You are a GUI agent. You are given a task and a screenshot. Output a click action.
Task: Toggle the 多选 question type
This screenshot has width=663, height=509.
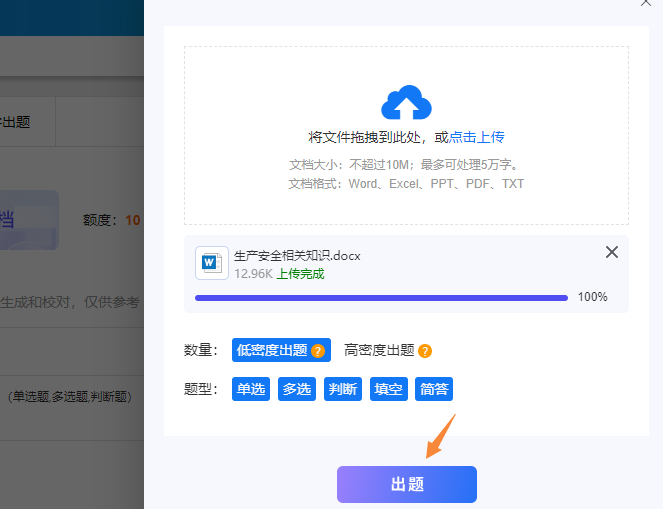click(x=297, y=389)
